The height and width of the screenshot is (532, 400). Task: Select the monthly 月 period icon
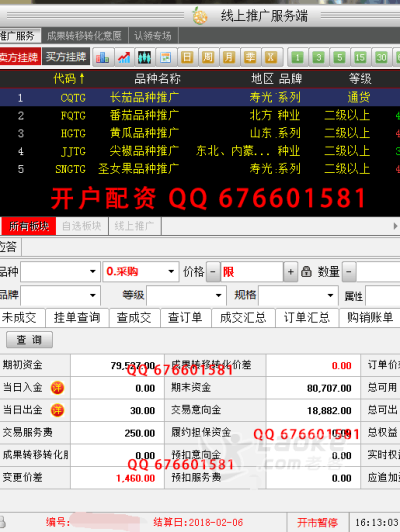pos(229,57)
